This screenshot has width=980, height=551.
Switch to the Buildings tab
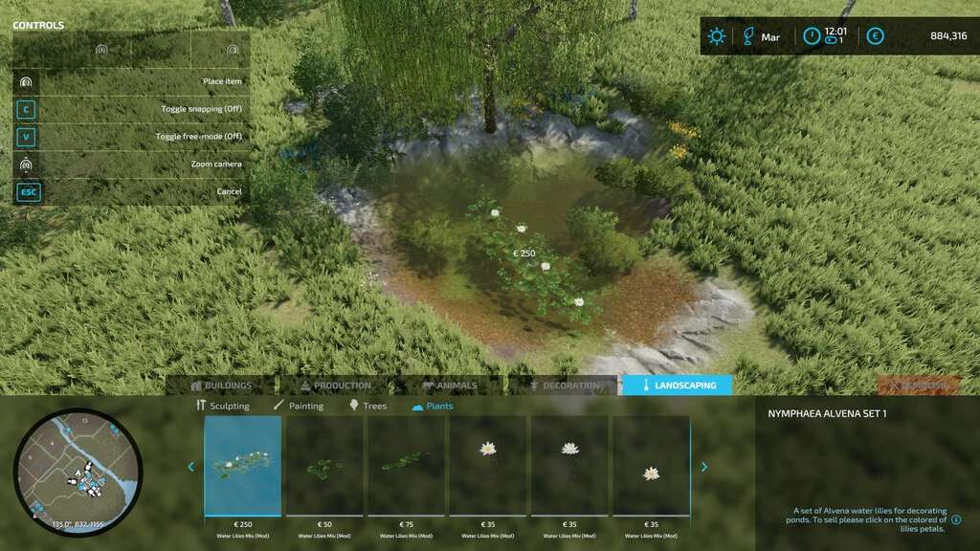tap(221, 386)
